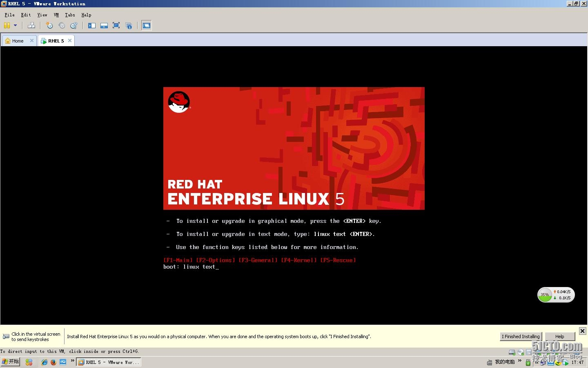Launch the colorful quick launch icon
This screenshot has width=588, height=368.
[29, 362]
